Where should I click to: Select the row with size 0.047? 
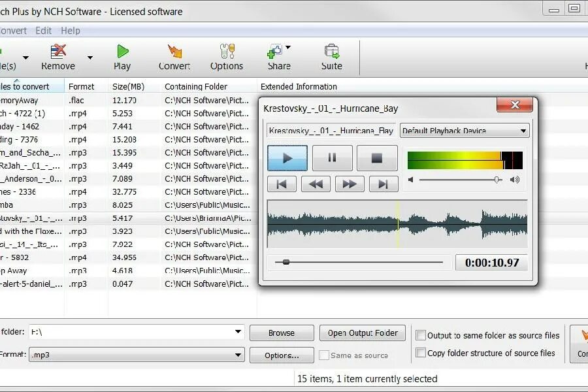pyautogui.click(x=128, y=284)
